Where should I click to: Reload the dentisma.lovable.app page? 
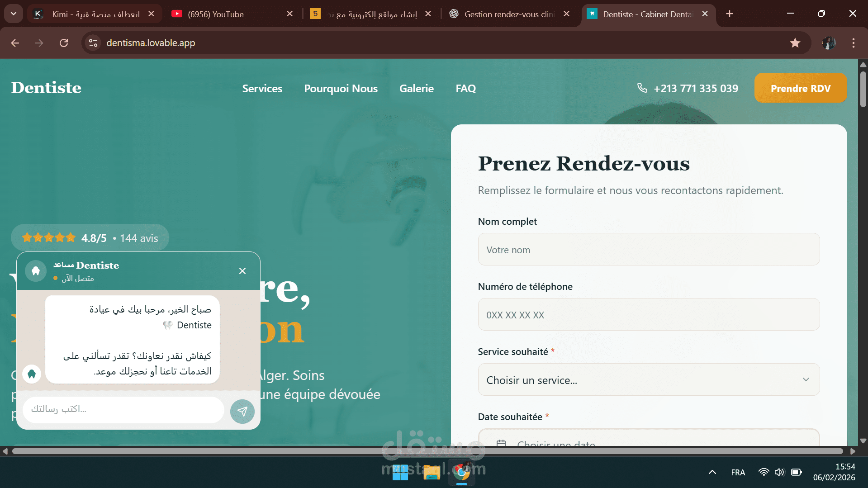tap(64, 43)
